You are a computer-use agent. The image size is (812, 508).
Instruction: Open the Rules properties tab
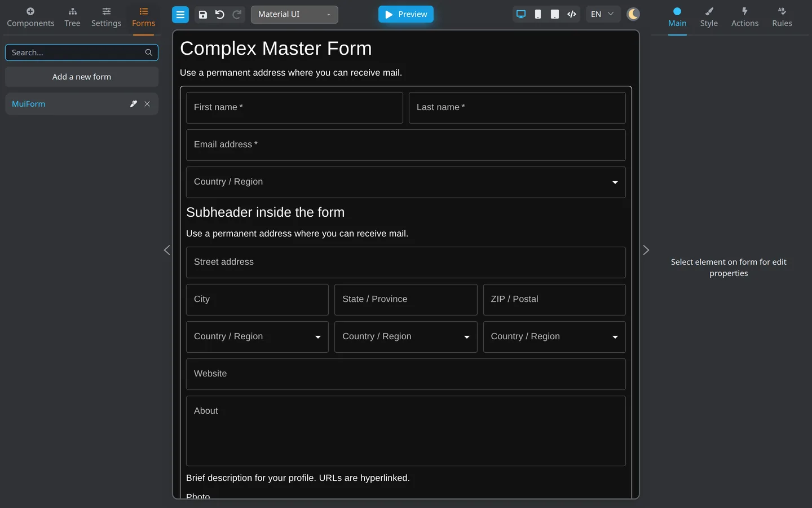point(782,17)
